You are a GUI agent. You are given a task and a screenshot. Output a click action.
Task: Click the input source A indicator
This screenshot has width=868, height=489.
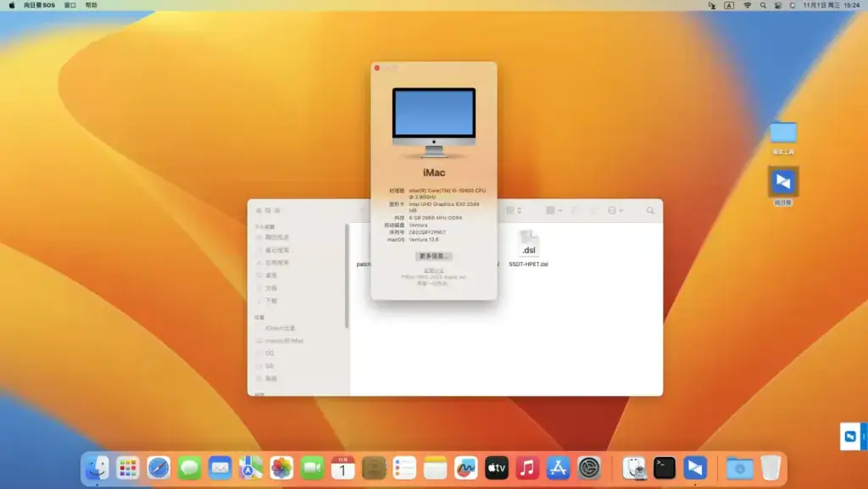point(729,5)
